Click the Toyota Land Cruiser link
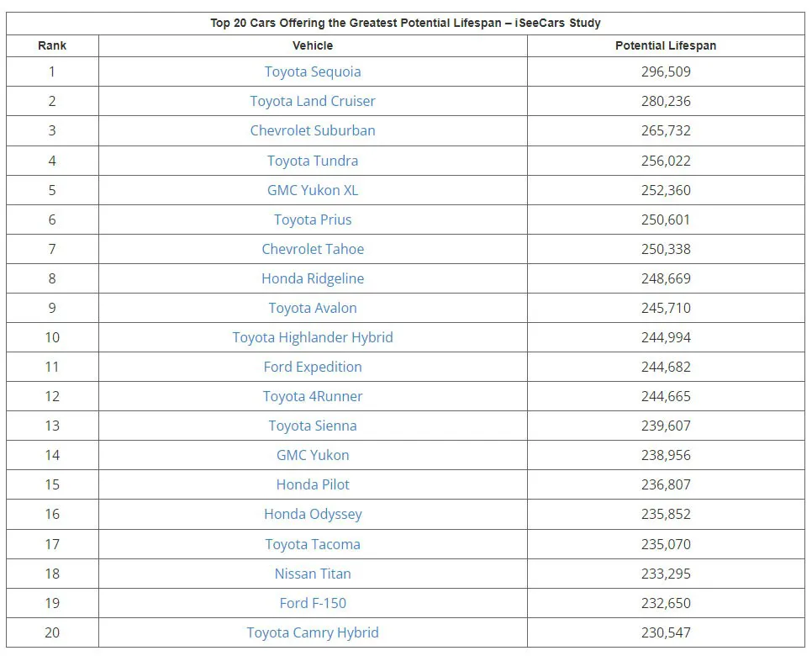 (313, 101)
